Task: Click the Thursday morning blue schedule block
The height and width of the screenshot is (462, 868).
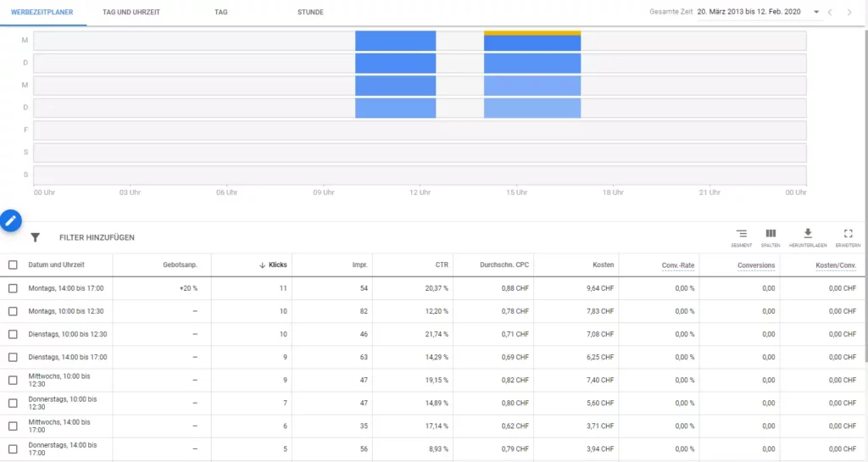Action: click(x=395, y=108)
